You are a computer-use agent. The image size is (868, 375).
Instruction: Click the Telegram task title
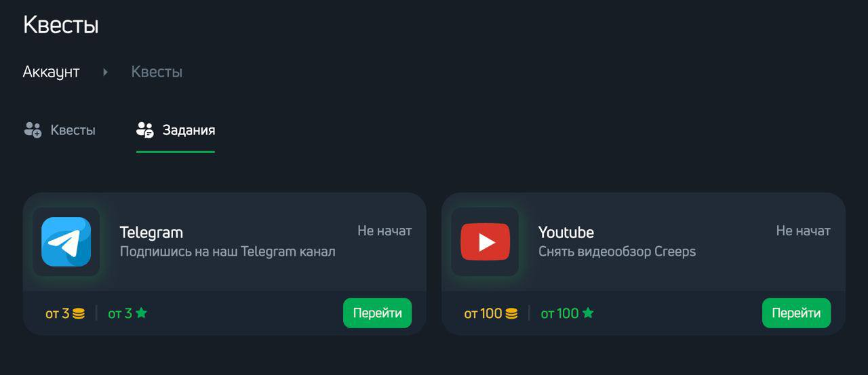(x=151, y=233)
